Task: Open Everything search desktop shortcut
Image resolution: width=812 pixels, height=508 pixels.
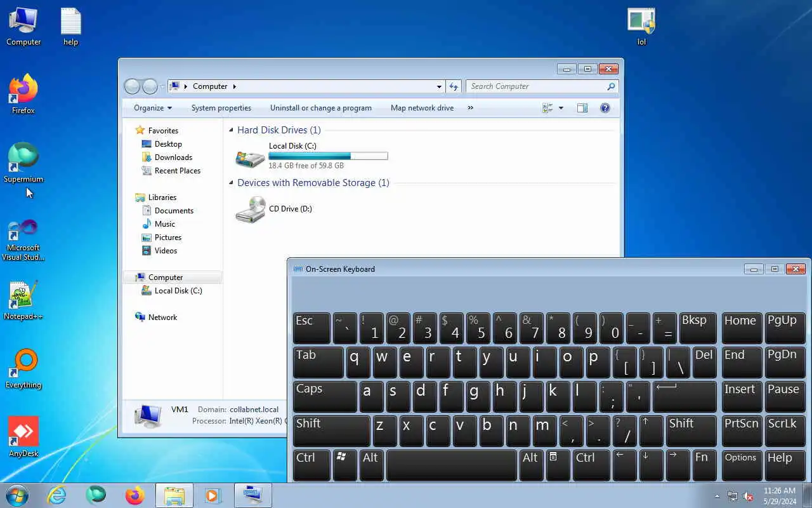Action: tap(23, 369)
